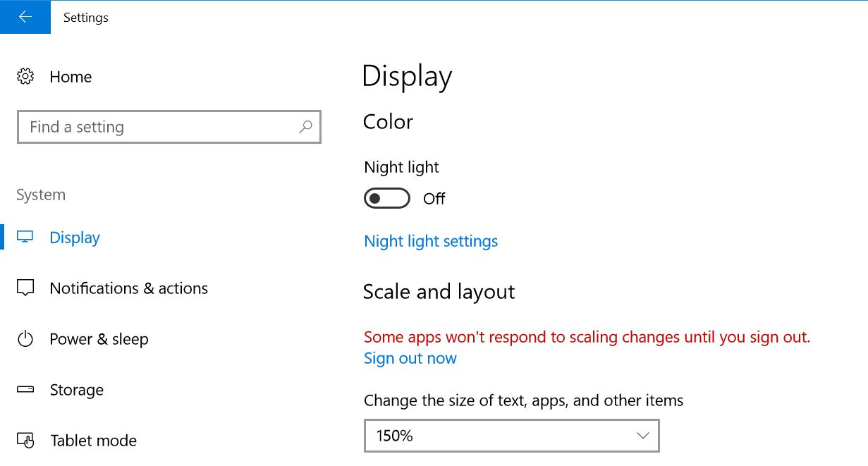Click the chevron arrow on the scaling combo box
The width and height of the screenshot is (868, 466).
click(642, 436)
